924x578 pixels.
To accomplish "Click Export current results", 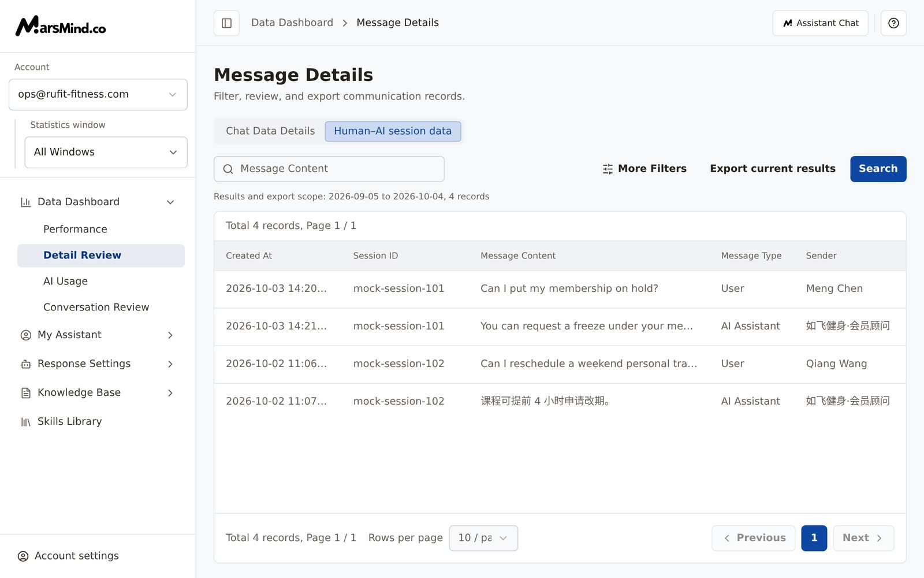I will (x=773, y=169).
